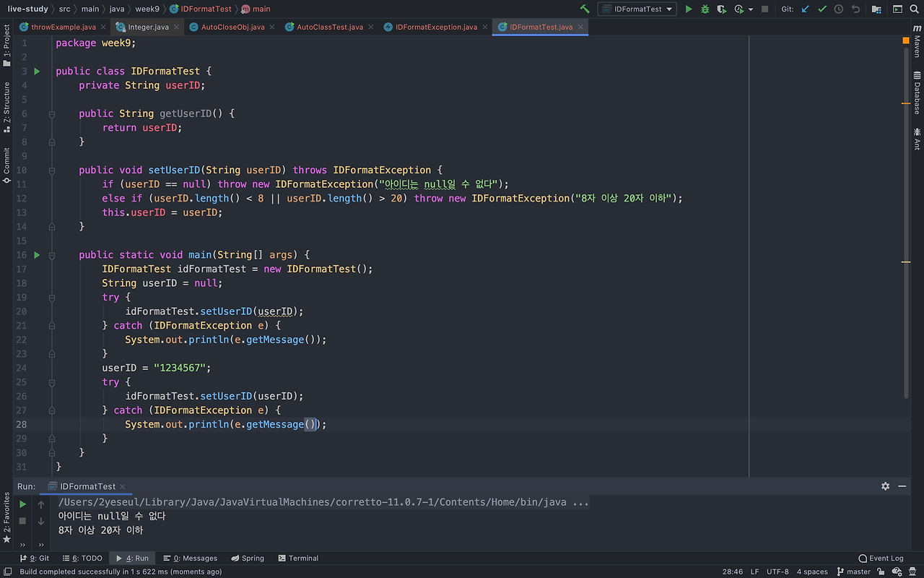The image size is (924, 578).
Task: Open the 6: TODO tool window
Action: 82,558
